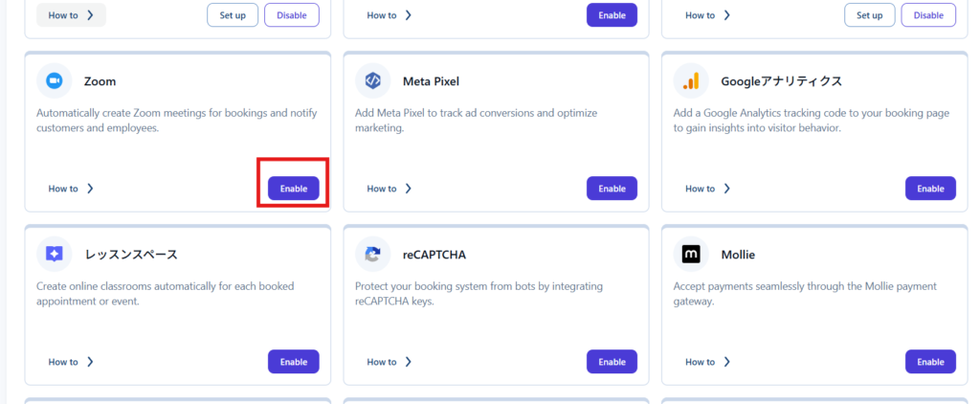Click the Lessonspace star icon

tap(54, 255)
